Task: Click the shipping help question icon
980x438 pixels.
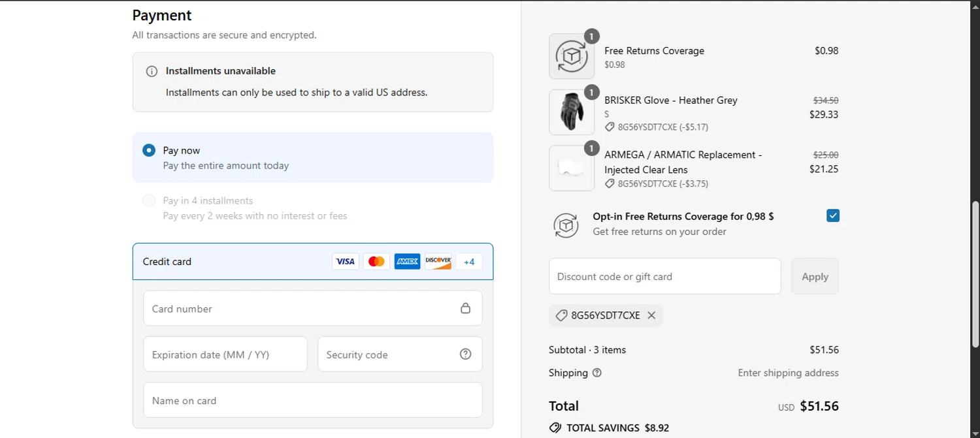Action: click(596, 373)
